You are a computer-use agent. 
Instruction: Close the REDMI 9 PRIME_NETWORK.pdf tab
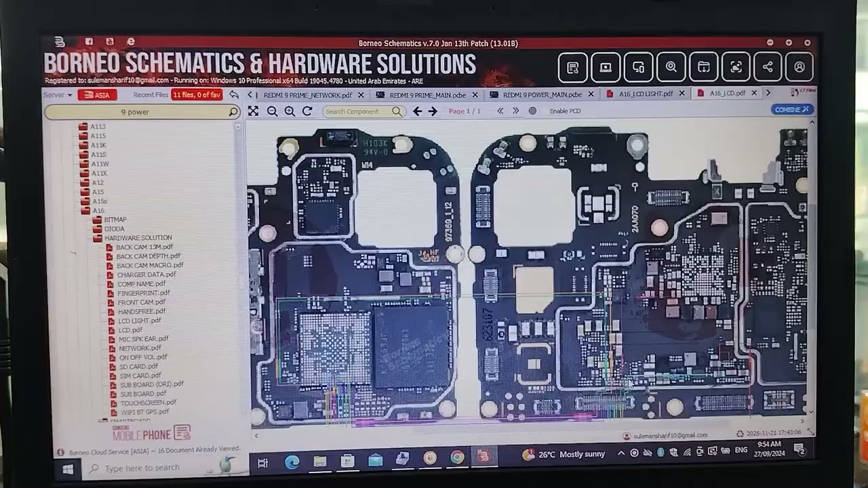361,95
